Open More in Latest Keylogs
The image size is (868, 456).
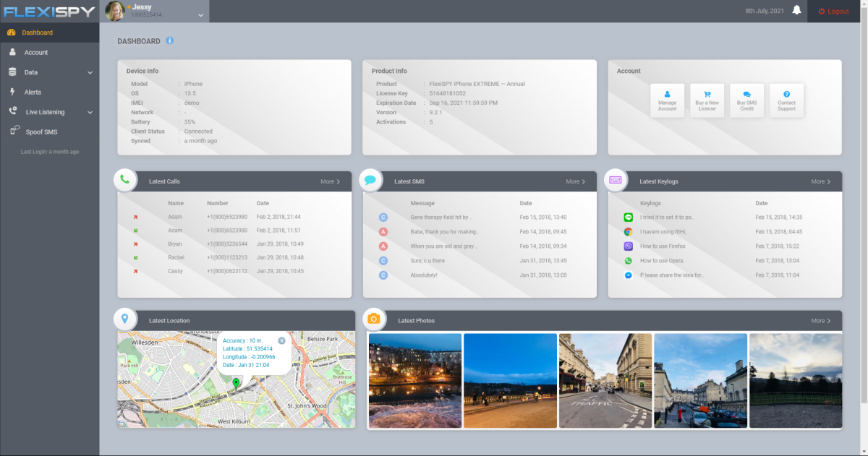[820, 182]
